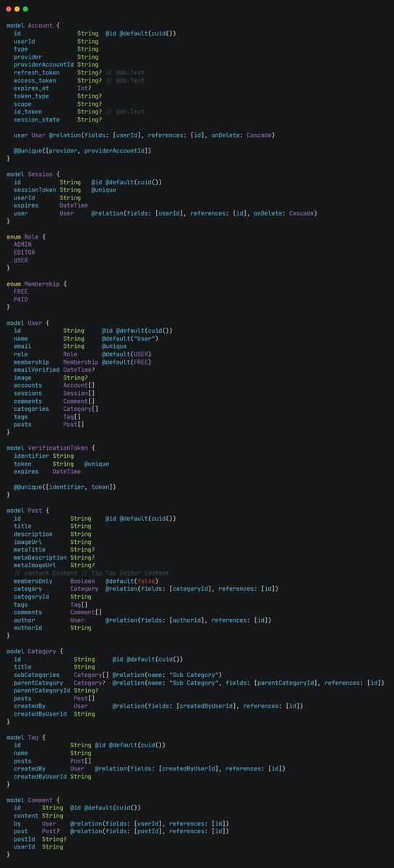Click the 'Account[]' type in User
The image size is (394, 868).
click(x=79, y=386)
